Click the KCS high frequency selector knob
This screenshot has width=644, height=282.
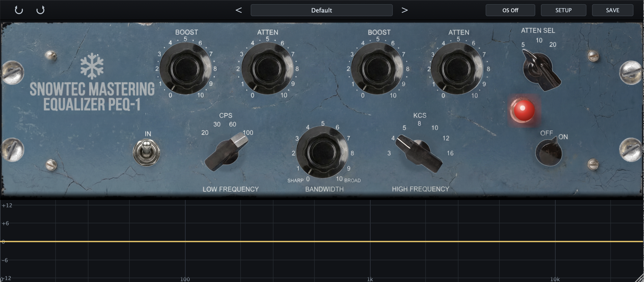[x=419, y=154]
